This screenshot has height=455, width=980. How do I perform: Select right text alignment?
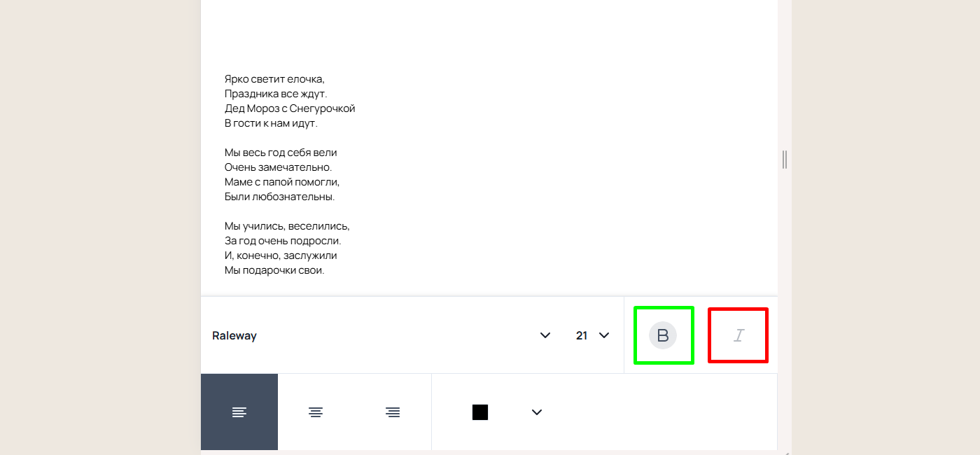393,412
